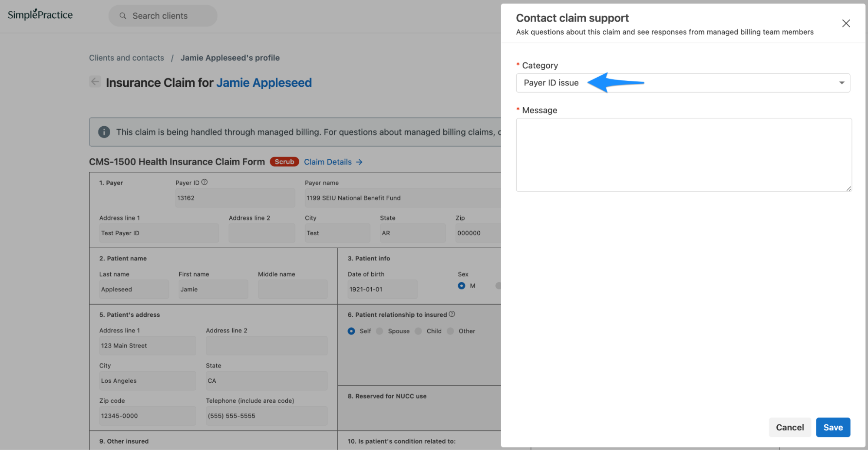Click the dropdown arrow on Payer ID issue
This screenshot has height=450, width=868.
click(842, 82)
